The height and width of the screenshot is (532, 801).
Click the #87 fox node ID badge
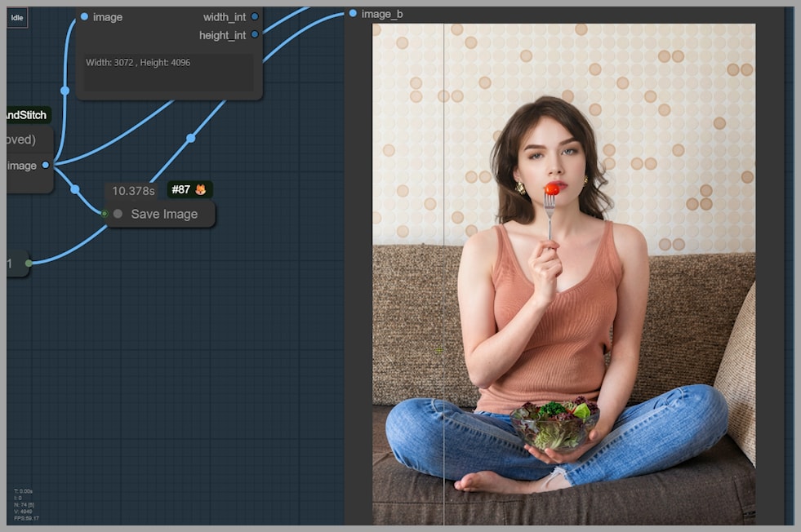click(x=189, y=189)
